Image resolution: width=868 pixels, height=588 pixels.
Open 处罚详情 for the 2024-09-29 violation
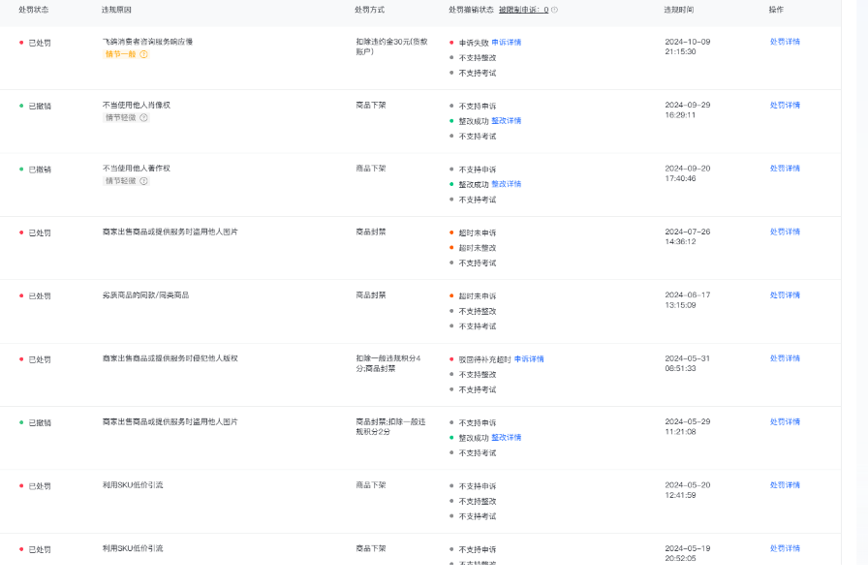tap(785, 105)
